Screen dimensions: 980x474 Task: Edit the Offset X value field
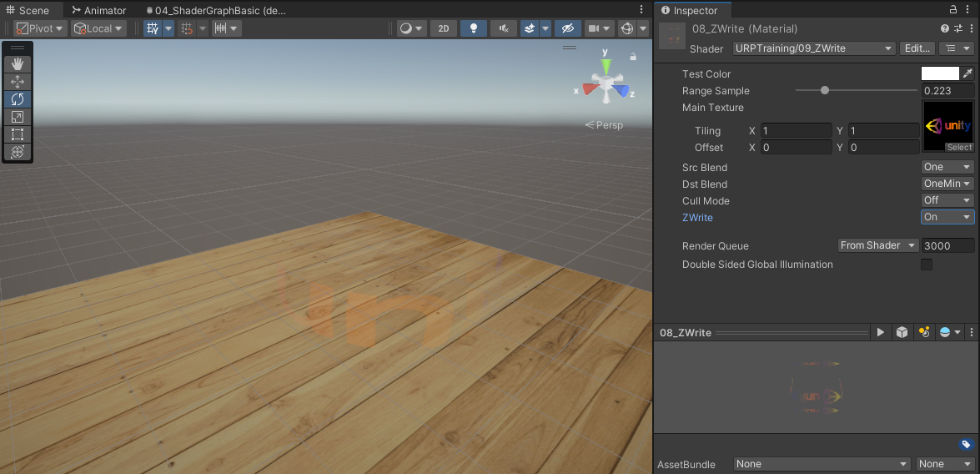tap(796, 148)
